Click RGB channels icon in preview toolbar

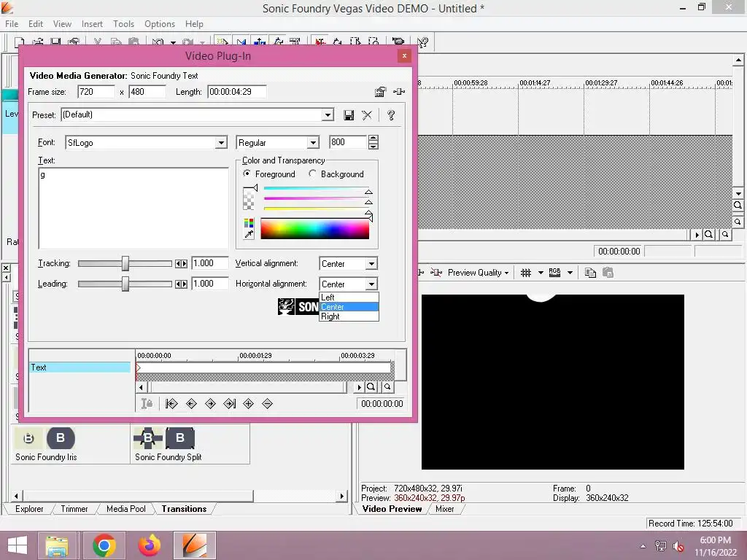pos(554,273)
